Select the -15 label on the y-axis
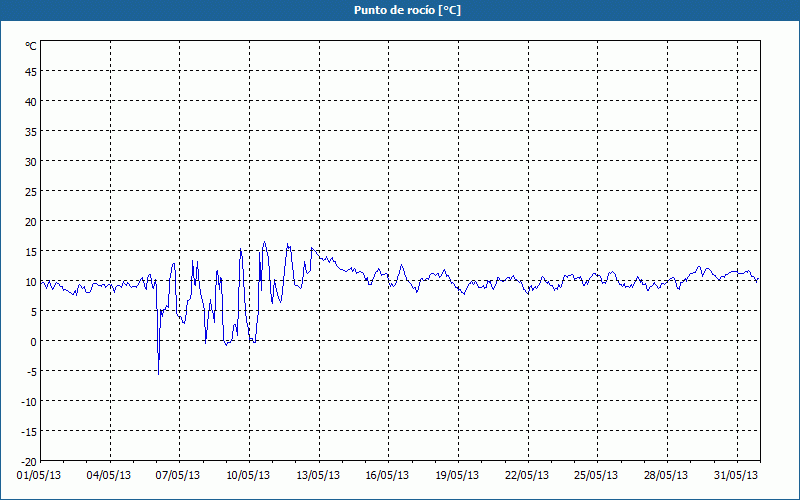This screenshot has width=800, height=500. 29,431
